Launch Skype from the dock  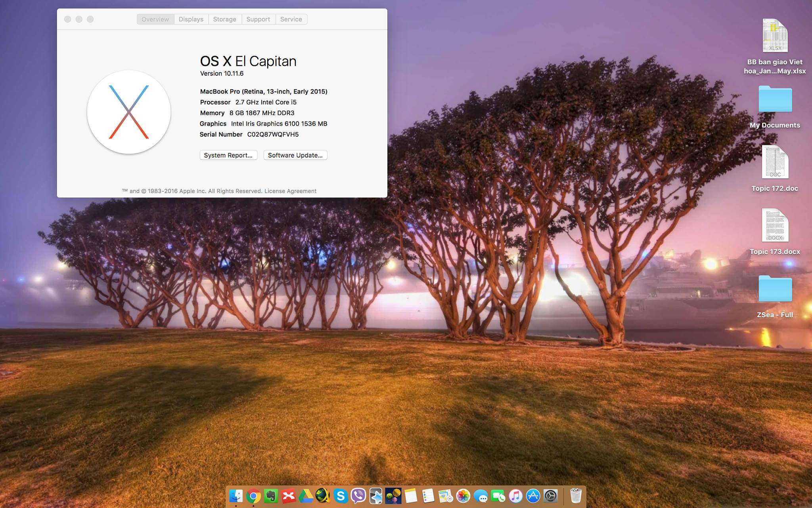(x=341, y=496)
